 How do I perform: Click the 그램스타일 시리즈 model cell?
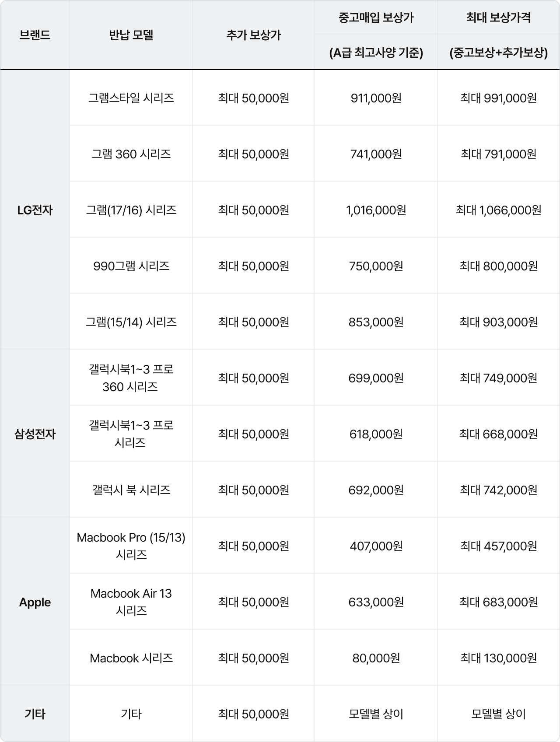(x=131, y=98)
